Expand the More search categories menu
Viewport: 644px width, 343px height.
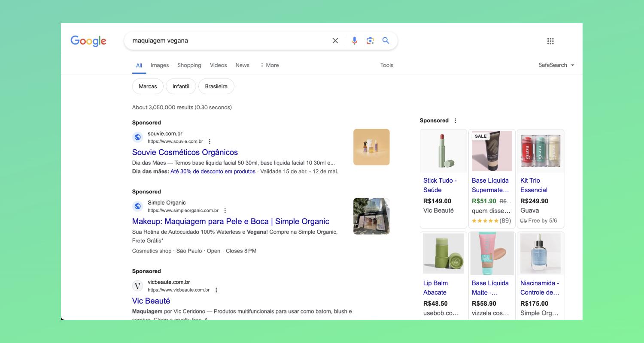click(x=269, y=65)
